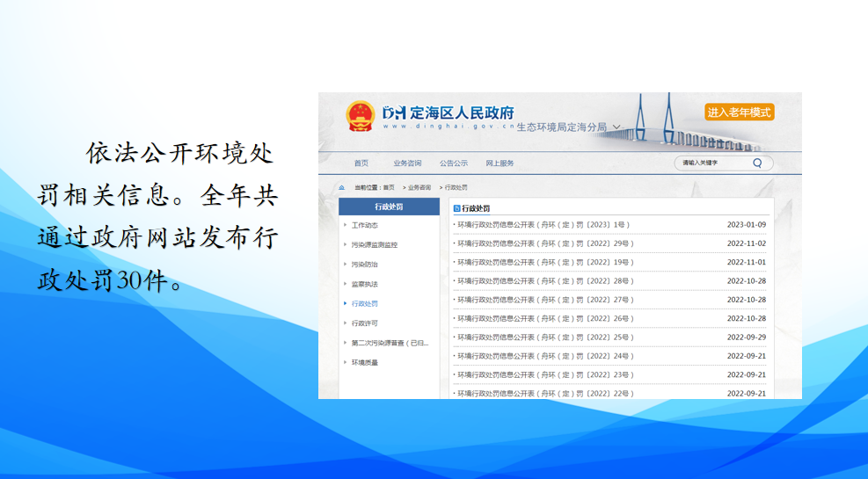868x479 pixels.
Task: Select 环境质量 in the left sidebar
Action: 365,362
